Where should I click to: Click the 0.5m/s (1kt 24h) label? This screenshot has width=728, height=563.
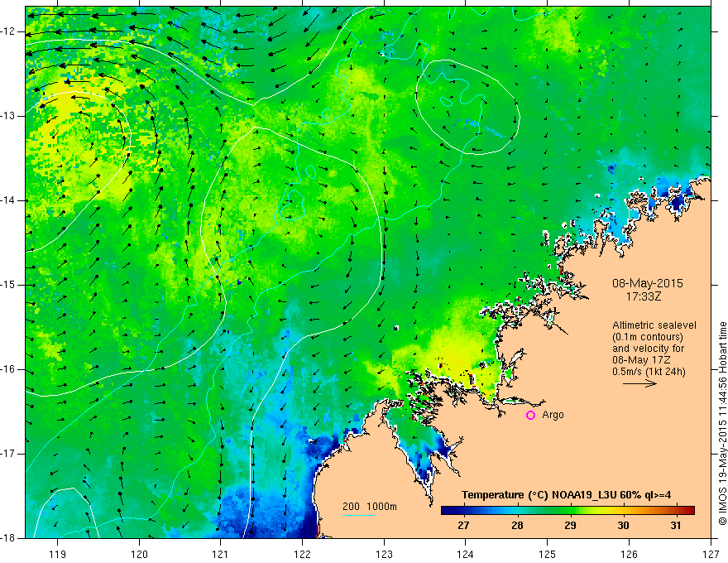pyautogui.click(x=649, y=372)
